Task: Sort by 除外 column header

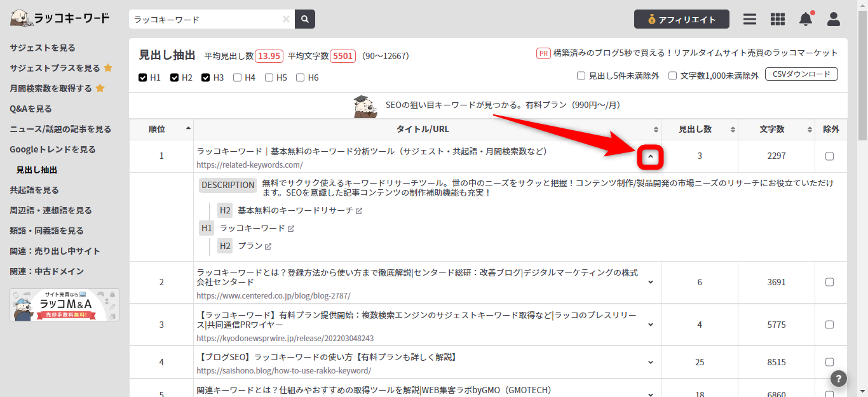Action: pyautogui.click(x=831, y=129)
